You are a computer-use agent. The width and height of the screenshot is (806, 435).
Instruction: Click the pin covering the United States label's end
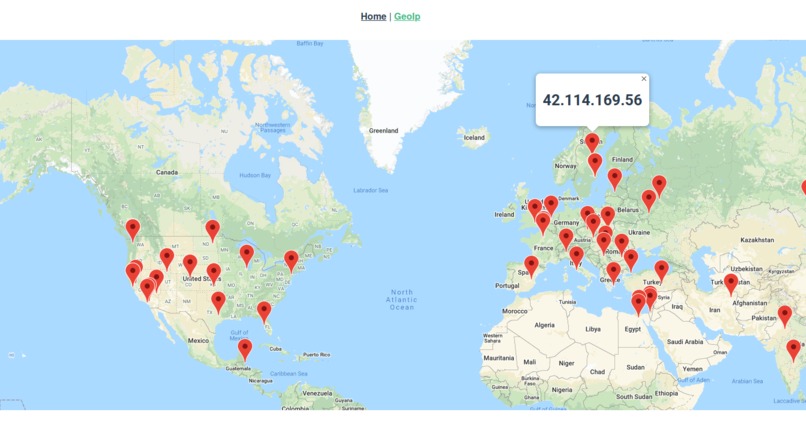click(x=214, y=274)
